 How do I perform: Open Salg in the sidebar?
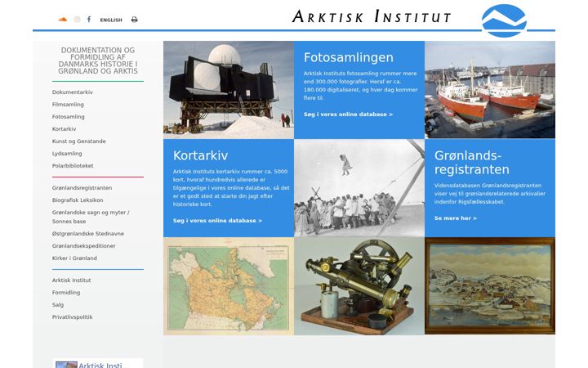click(x=58, y=305)
